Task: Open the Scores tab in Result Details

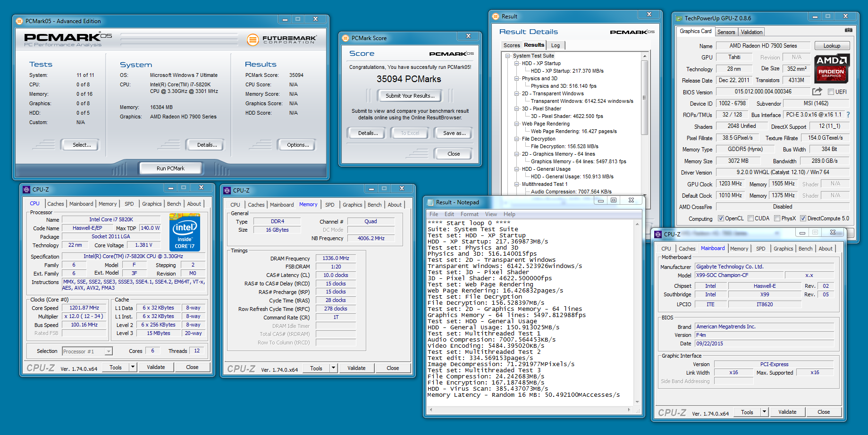Action: [512, 45]
